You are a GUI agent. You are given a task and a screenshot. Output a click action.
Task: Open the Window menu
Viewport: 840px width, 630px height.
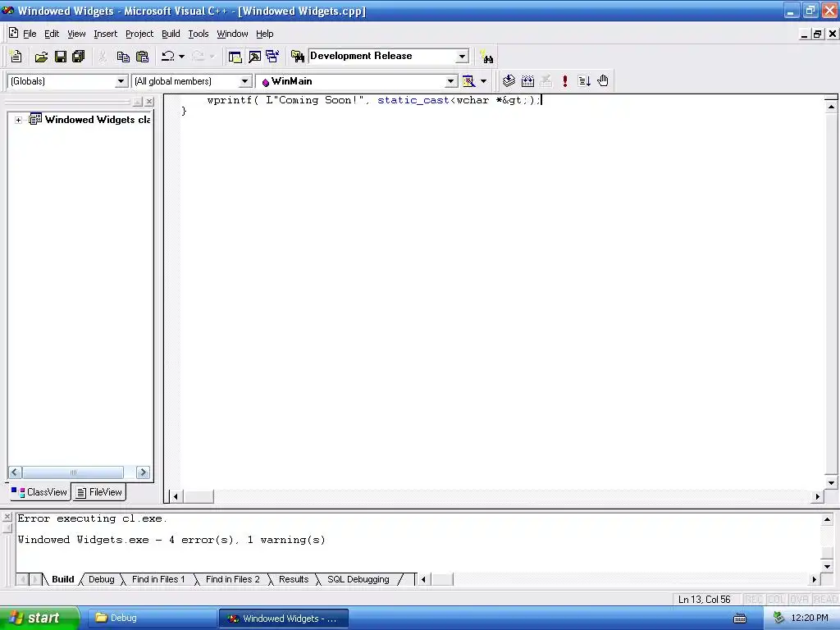point(232,34)
